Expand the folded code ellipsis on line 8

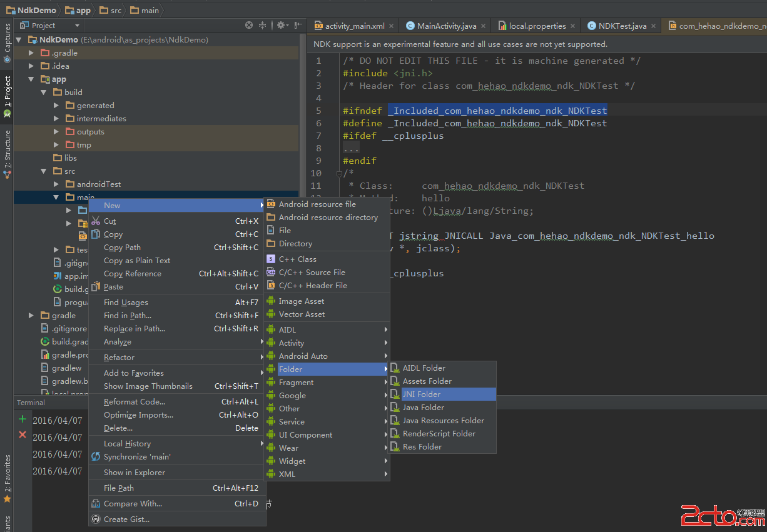coord(350,149)
